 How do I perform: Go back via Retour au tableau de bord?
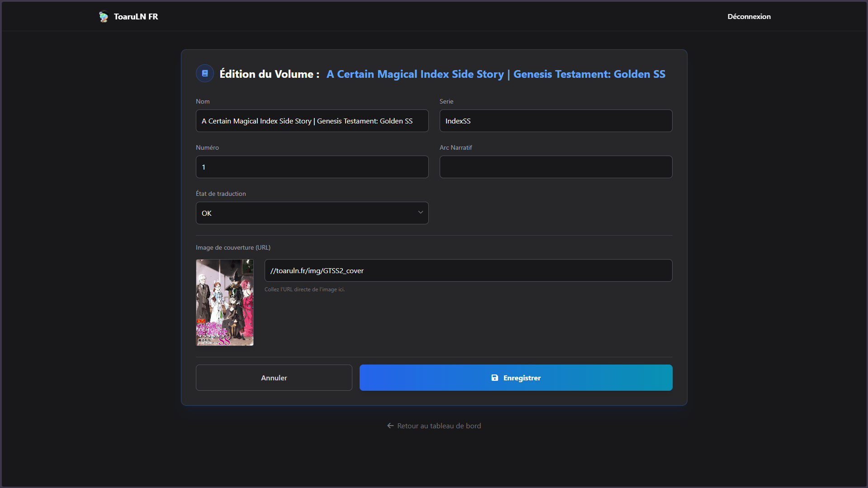tap(439, 426)
